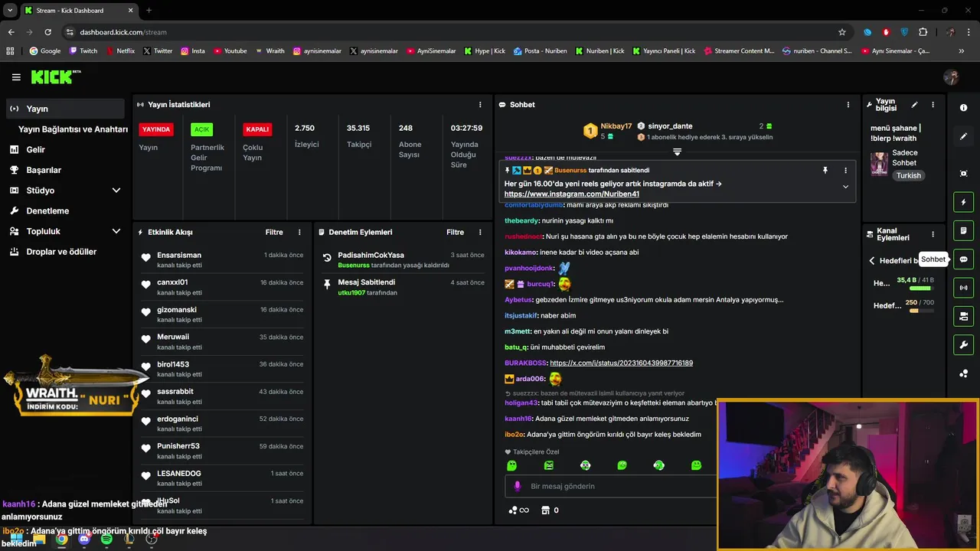Open the Sohbet panel three-dot menu
980x551 pixels.
pos(848,105)
